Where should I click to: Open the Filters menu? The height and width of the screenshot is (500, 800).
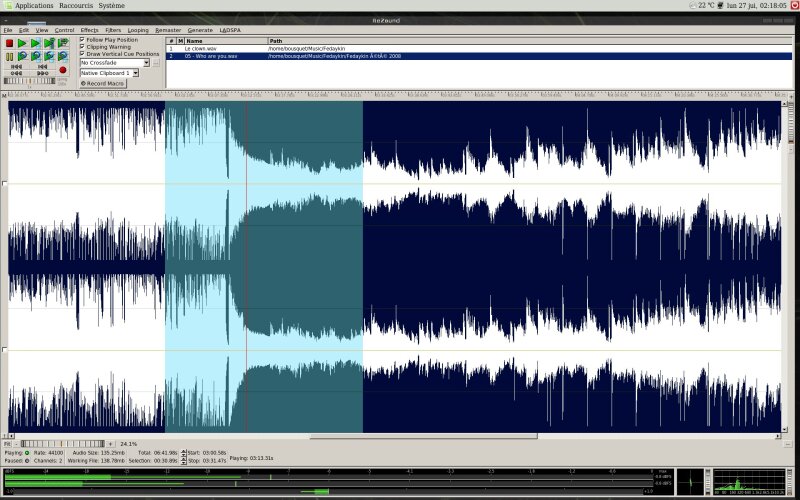pyautogui.click(x=113, y=30)
